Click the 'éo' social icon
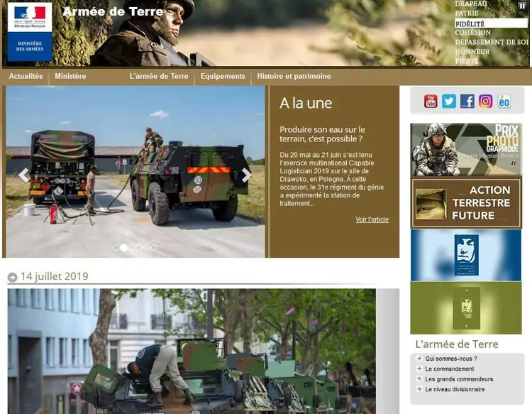This screenshot has width=532, height=414. tap(504, 101)
